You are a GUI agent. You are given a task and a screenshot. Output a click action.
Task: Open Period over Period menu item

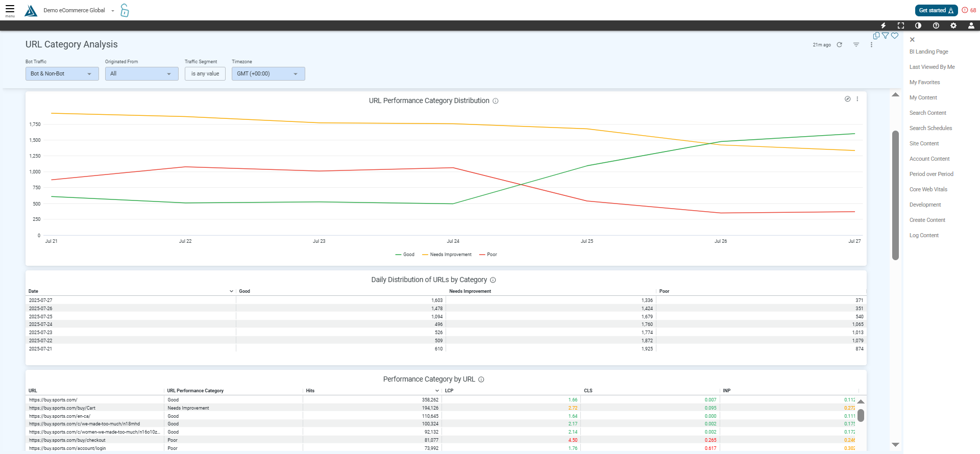tap(931, 174)
